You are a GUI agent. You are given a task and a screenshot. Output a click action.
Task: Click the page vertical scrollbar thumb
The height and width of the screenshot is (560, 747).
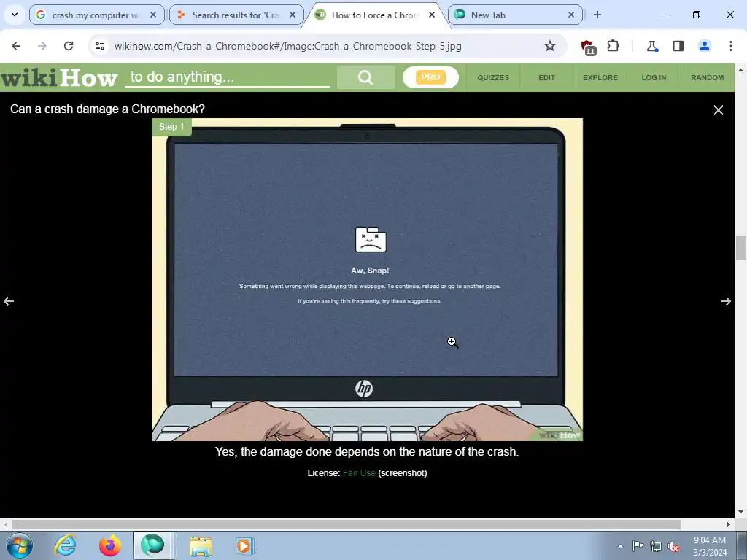pos(740,248)
